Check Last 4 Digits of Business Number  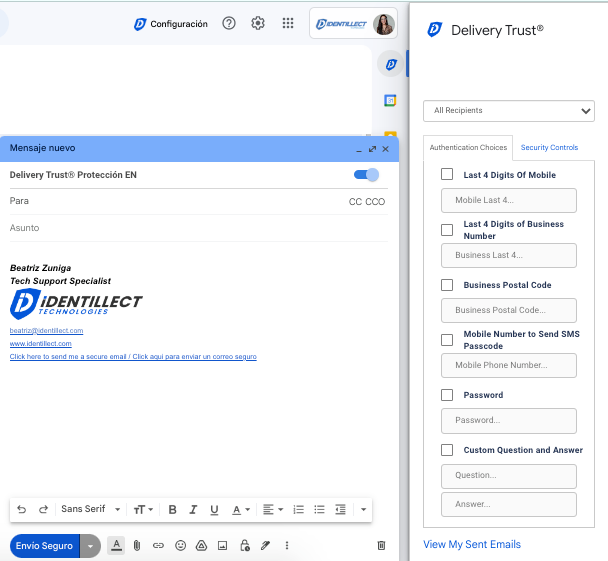[447, 230]
